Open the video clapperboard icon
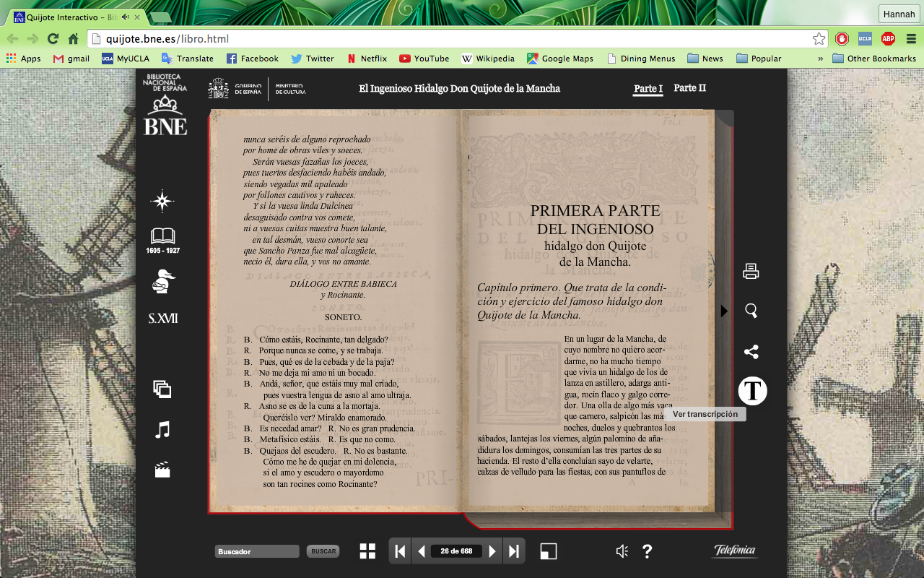 tap(162, 470)
